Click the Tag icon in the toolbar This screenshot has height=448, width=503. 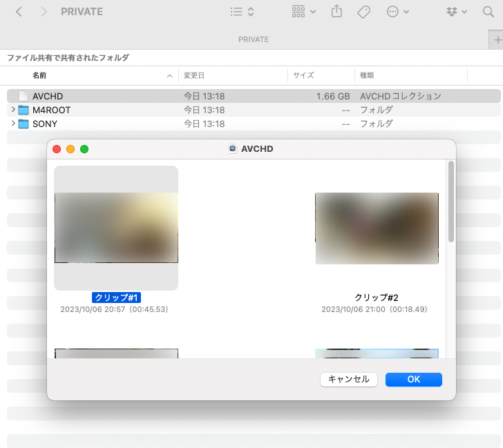[363, 12]
